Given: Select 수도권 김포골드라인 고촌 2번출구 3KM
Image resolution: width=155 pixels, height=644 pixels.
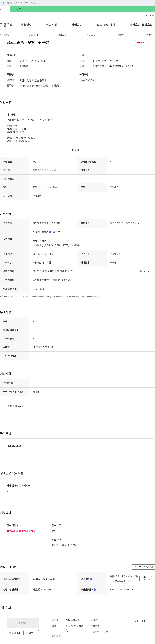Looking at the screenshot, I should tap(52, 280).
